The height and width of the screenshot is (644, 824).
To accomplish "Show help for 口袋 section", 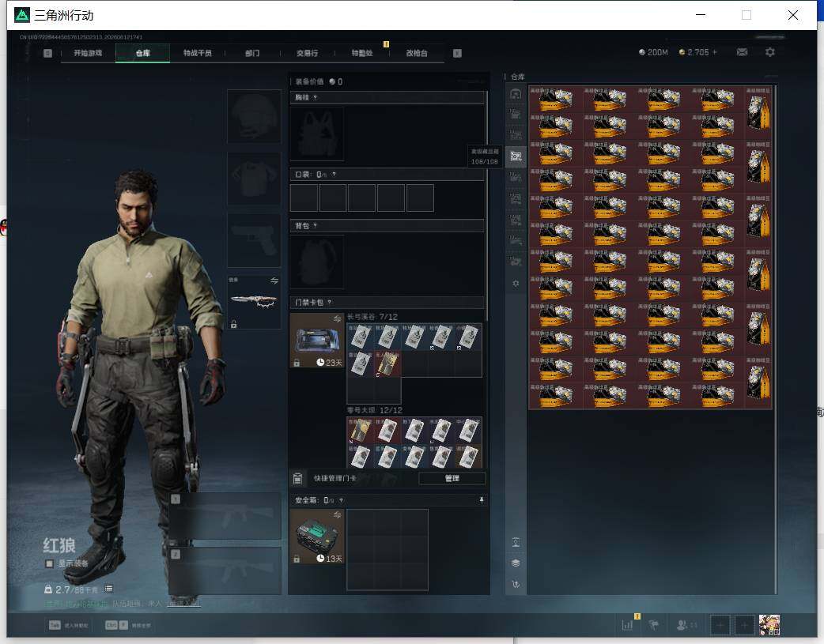I will pyautogui.click(x=334, y=175).
